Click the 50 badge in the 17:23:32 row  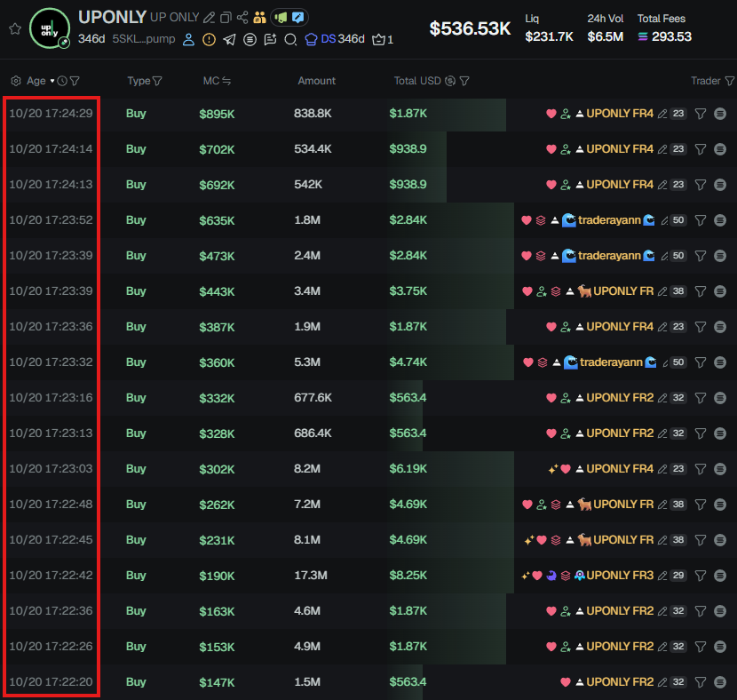pyautogui.click(x=678, y=362)
